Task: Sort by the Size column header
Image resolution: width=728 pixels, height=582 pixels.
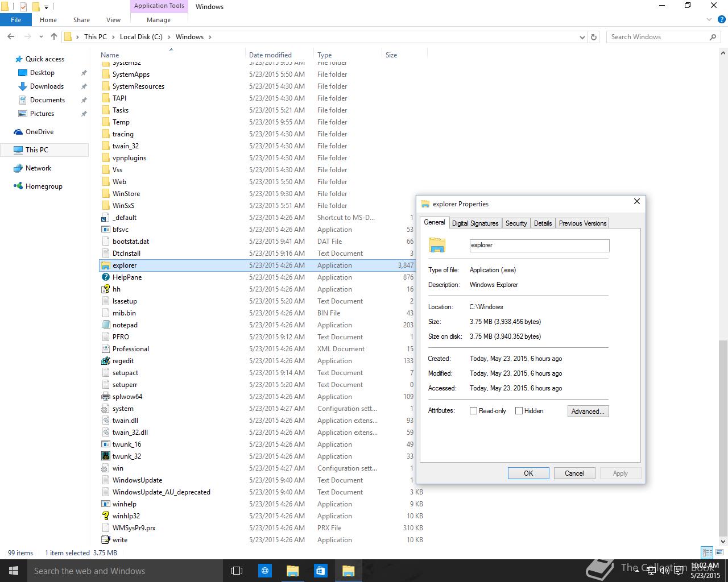Action: [x=404, y=55]
